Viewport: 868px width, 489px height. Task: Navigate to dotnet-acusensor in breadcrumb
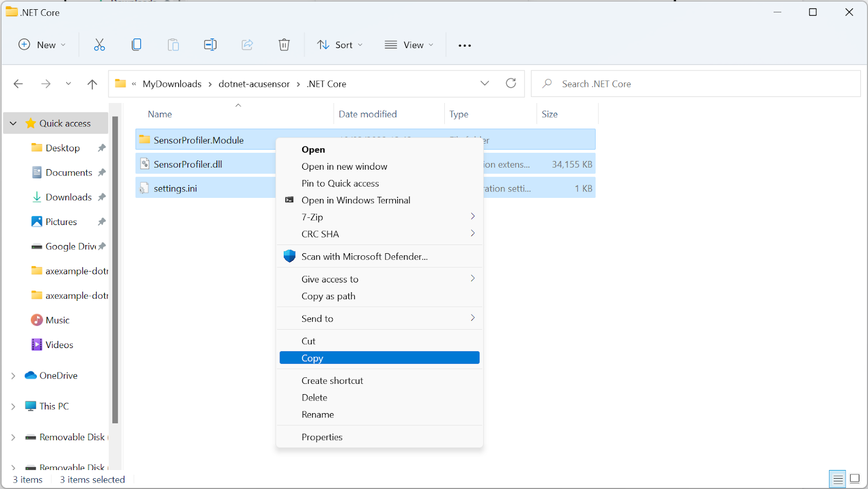254,84
